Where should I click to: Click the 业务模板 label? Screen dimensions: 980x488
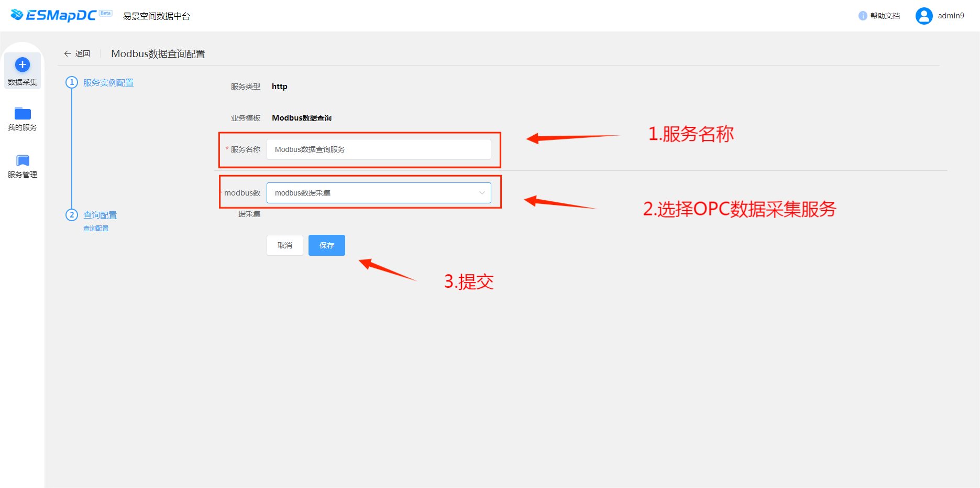click(246, 118)
